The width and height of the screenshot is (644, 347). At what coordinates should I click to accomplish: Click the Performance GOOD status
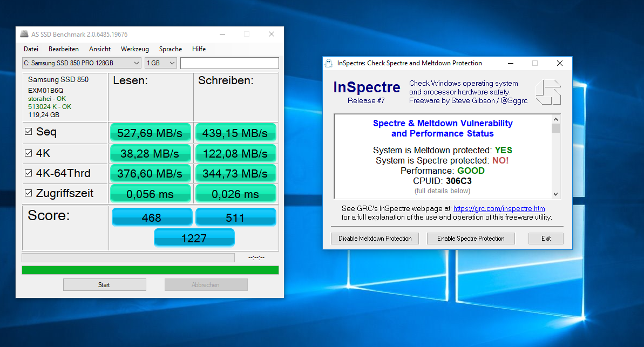[471, 171]
